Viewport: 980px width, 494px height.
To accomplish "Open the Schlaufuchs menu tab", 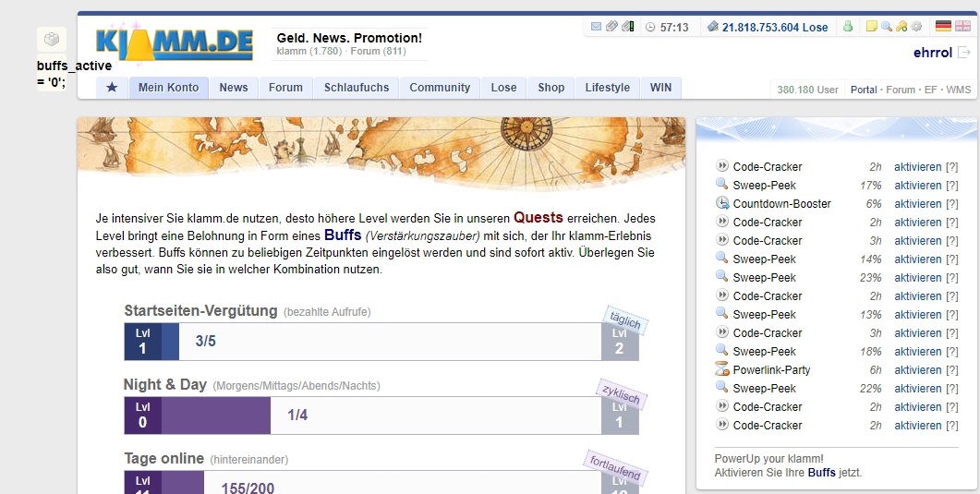I will tap(356, 88).
